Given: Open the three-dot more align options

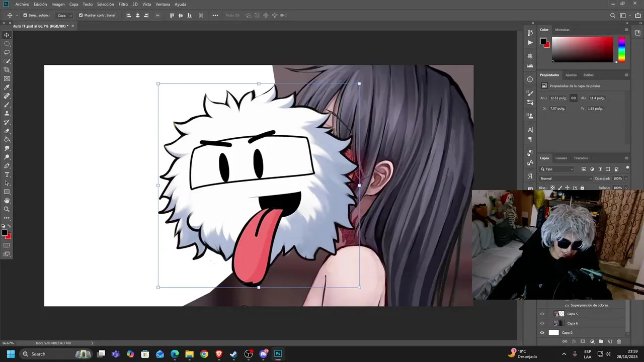Looking at the screenshot, I should click(x=215, y=16).
